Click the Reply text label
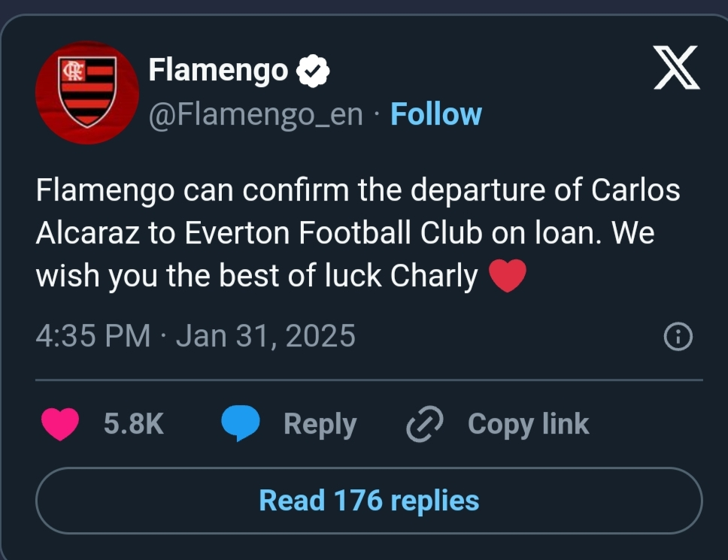 pyautogui.click(x=320, y=425)
